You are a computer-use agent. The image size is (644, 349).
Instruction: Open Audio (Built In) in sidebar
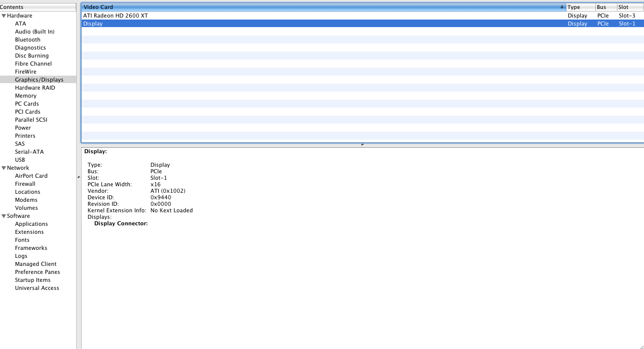pos(35,32)
